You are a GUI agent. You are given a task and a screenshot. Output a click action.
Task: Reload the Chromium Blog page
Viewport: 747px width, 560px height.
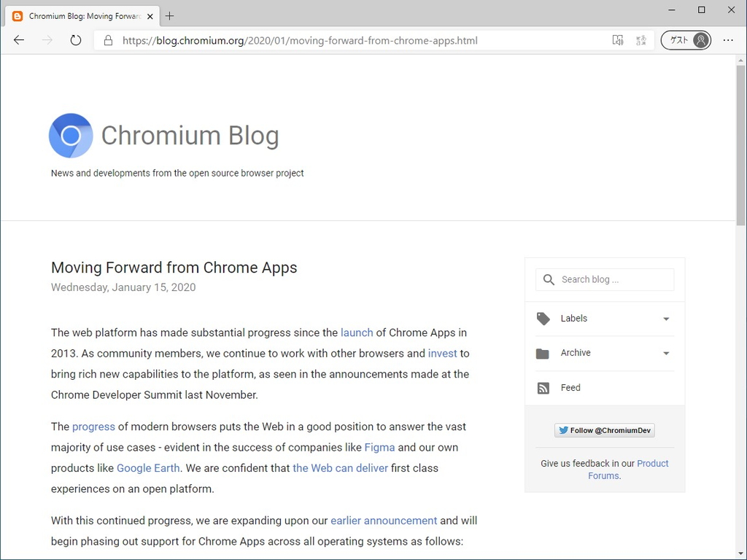click(x=76, y=40)
